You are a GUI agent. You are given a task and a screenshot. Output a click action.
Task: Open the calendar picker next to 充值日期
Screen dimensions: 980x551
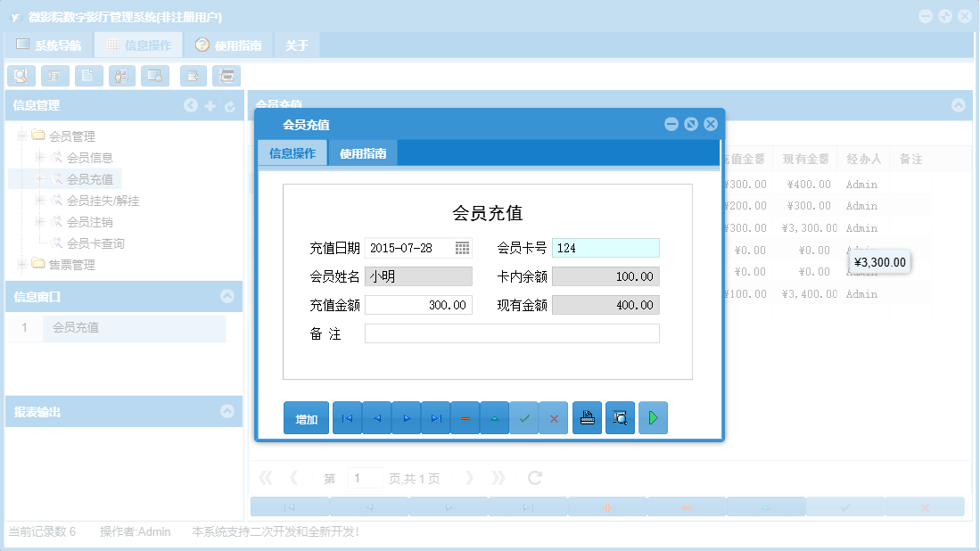click(x=463, y=248)
